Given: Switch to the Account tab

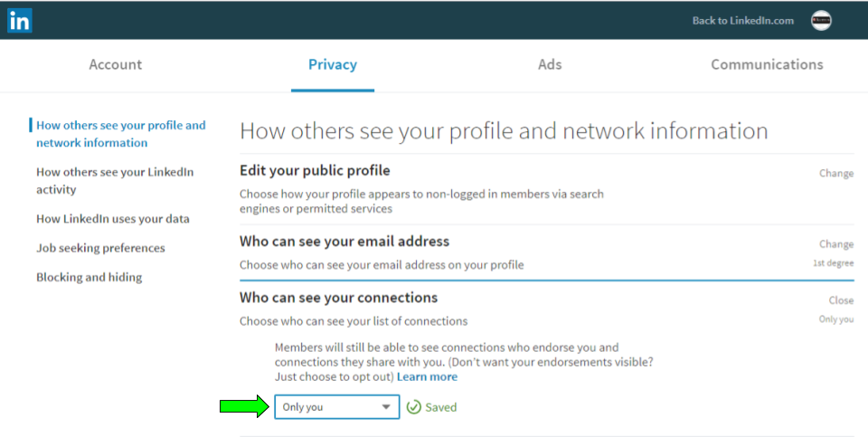Looking at the screenshot, I should 115,64.
